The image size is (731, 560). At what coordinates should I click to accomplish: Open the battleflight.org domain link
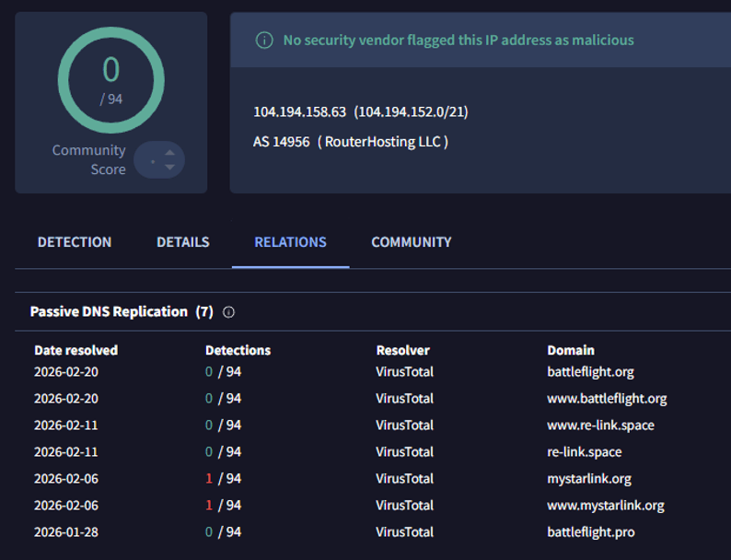[x=590, y=372]
